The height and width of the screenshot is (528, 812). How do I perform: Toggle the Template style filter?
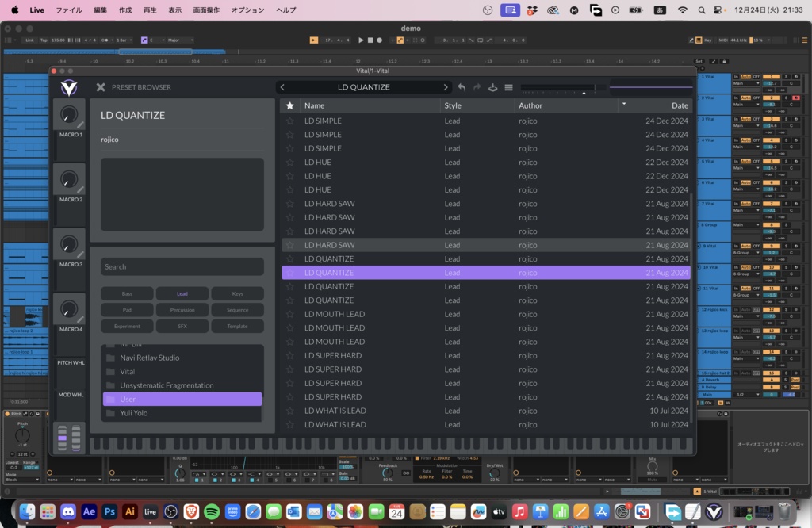[238, 327]
